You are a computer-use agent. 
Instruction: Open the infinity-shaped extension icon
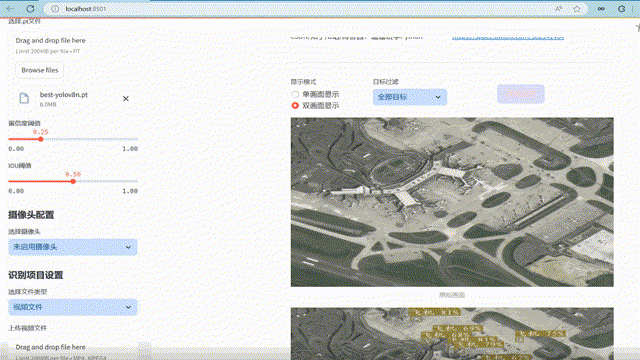[601, 9]
